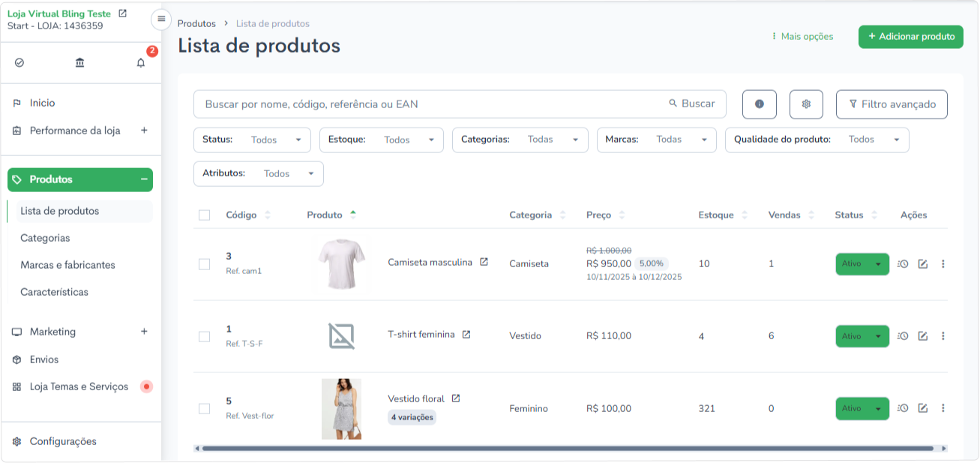Open the three-dot menu for T-shirt feminina
Viewport: 980px width, 463px height.
(x=943, y=336)
